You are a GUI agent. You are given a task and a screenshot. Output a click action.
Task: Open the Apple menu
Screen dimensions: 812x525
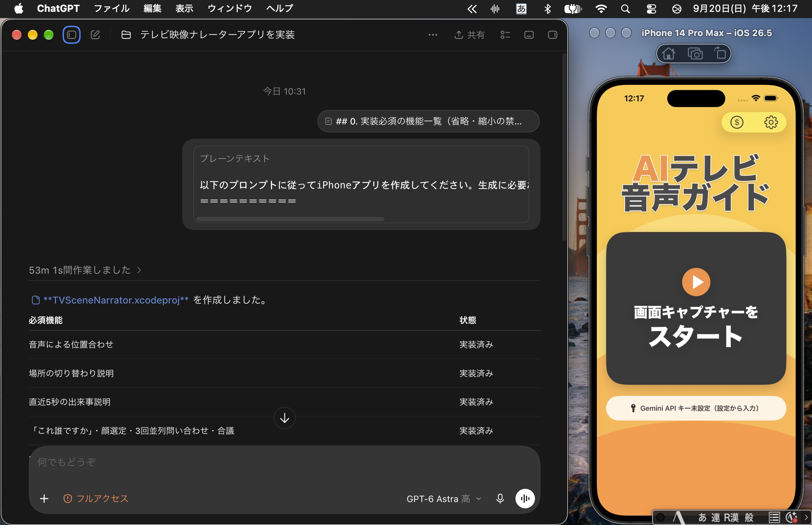click(x=19, y=8)
